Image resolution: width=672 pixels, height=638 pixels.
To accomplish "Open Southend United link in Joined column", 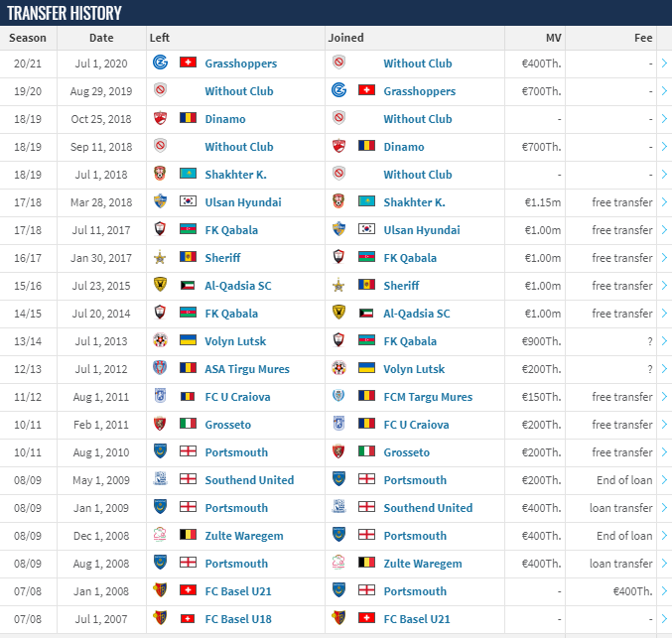I will click(x=428, y=508).
